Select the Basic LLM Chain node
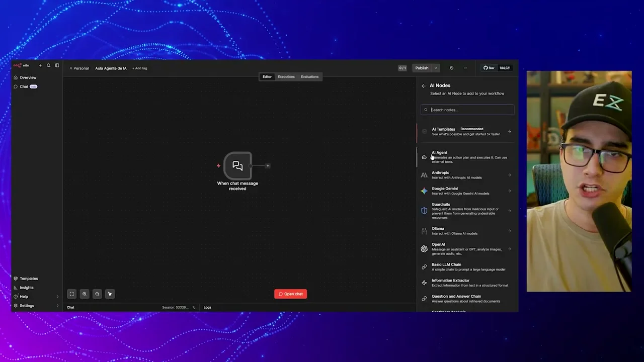Screen dimensions: 644x362 (467, 267)
